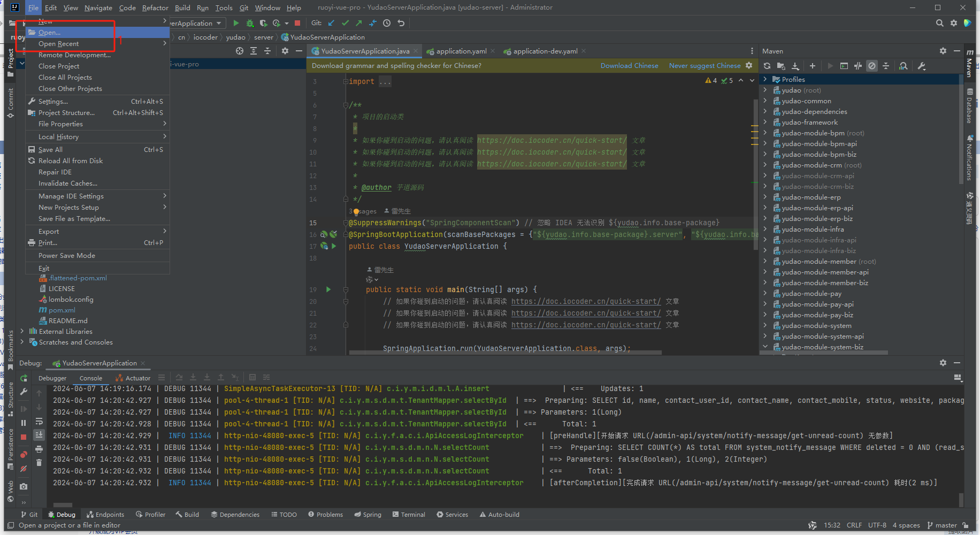The image size is (980, 535).
Task: Click Never suggest Chinese link
Action: tap(705, 66)
